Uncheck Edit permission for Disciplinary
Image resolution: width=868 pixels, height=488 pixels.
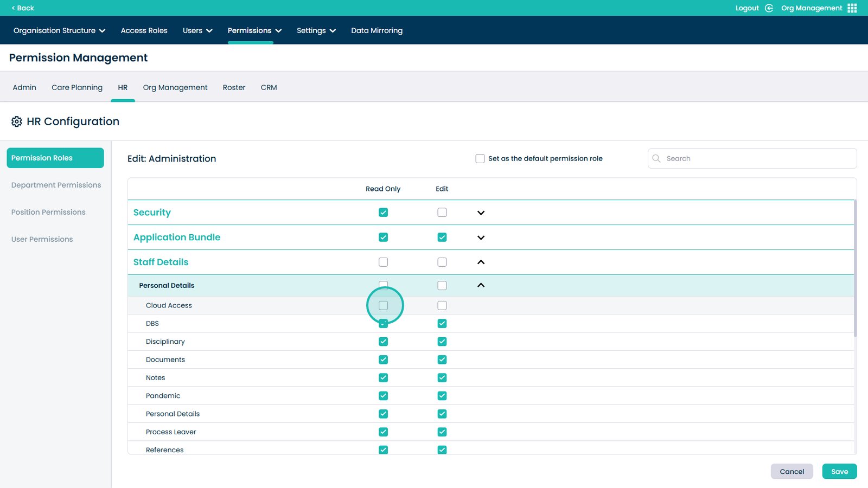pos(442,342)
